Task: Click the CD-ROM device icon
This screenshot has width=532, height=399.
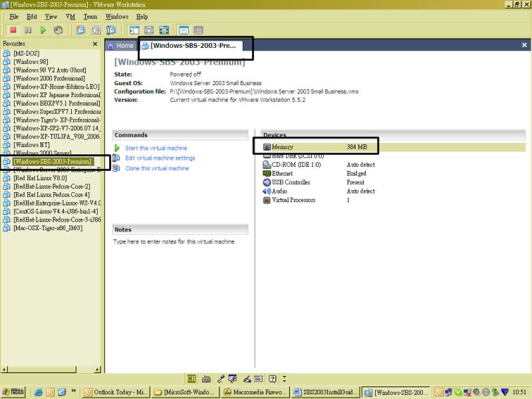Action: [x=267, y=164]
